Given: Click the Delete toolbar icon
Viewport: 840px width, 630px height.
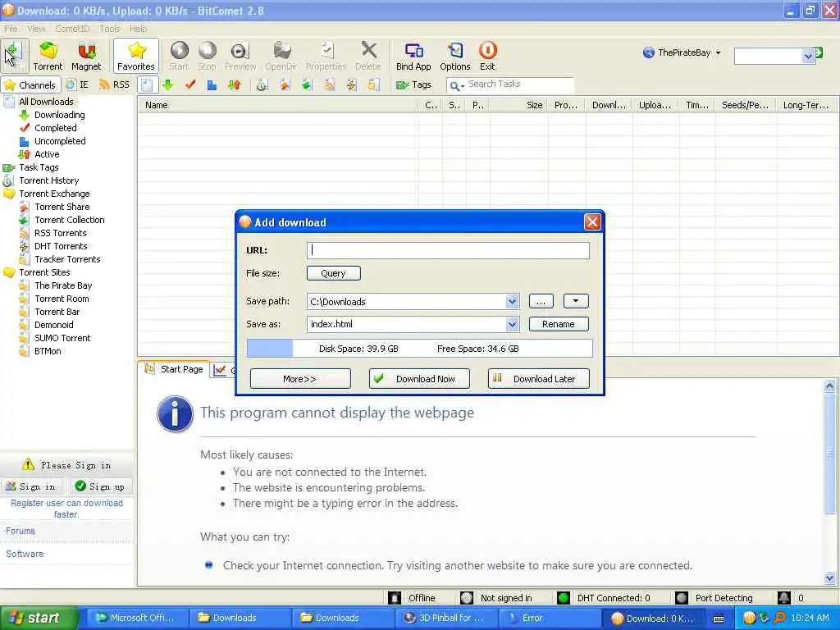Looking at the screenshot, I should click(368, 56).
